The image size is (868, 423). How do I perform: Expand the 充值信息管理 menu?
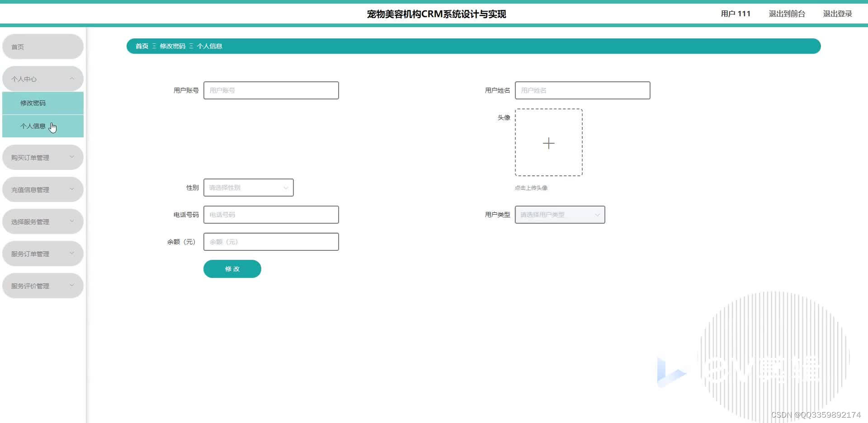tap(43, 189)
